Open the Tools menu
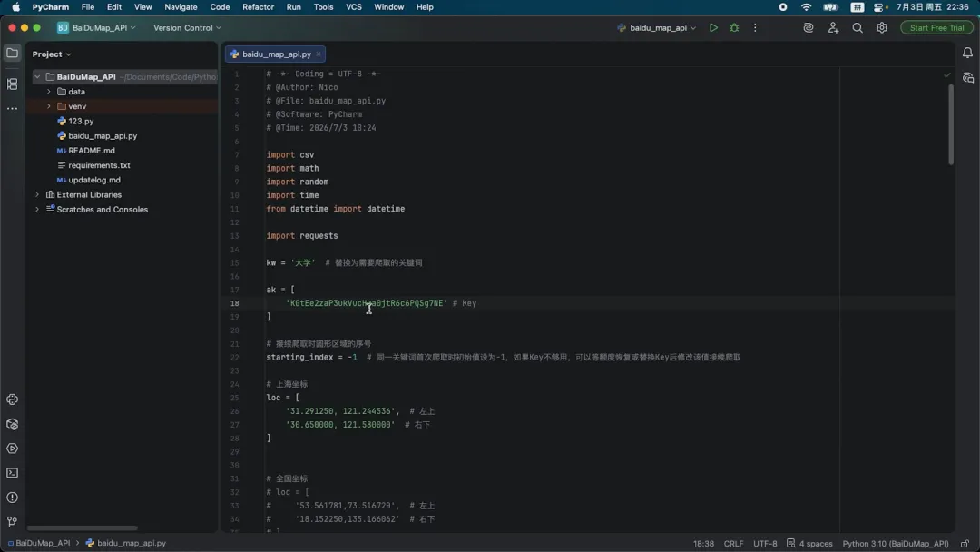This screenshot has width=980, height=552. coord(323,7)
